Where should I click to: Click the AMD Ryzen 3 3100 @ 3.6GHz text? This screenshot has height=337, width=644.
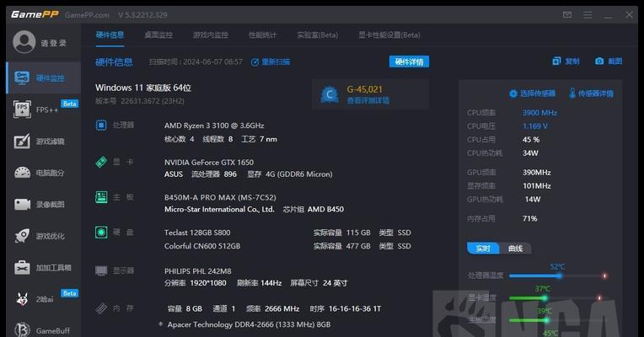tap(214, 126)
